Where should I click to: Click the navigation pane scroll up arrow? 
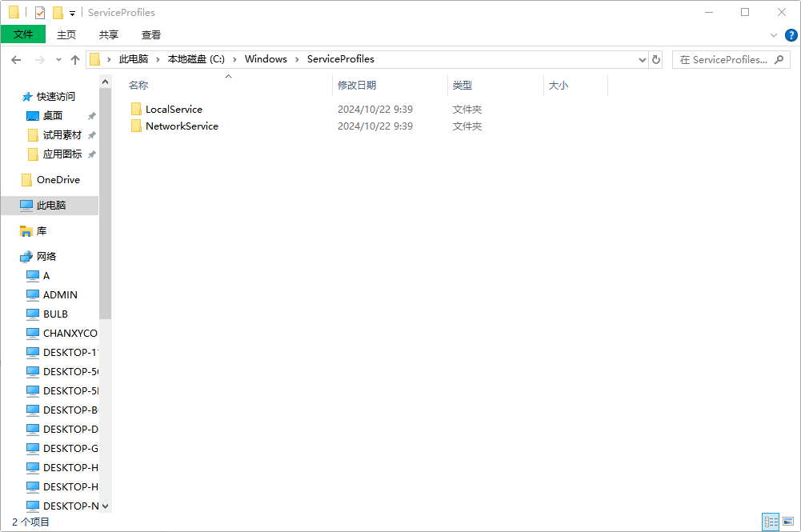tap(106, 82)
